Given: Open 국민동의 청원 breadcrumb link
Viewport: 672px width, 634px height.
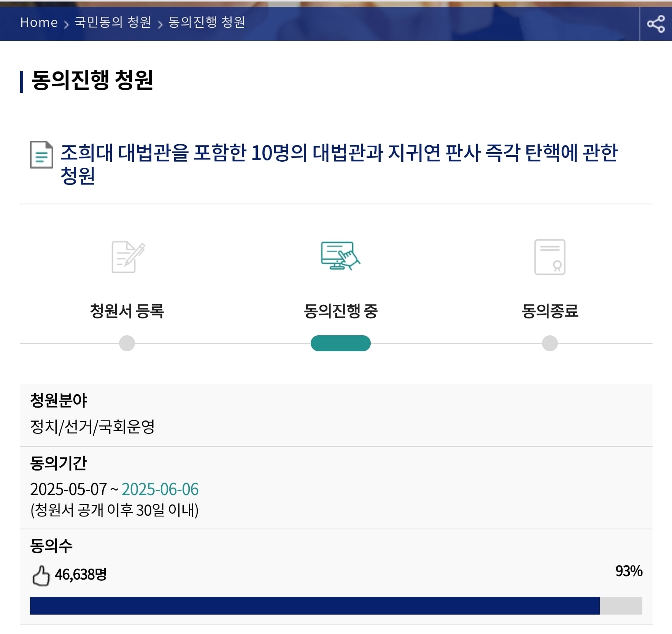Looking at the screenshot, I should (113, 22).
